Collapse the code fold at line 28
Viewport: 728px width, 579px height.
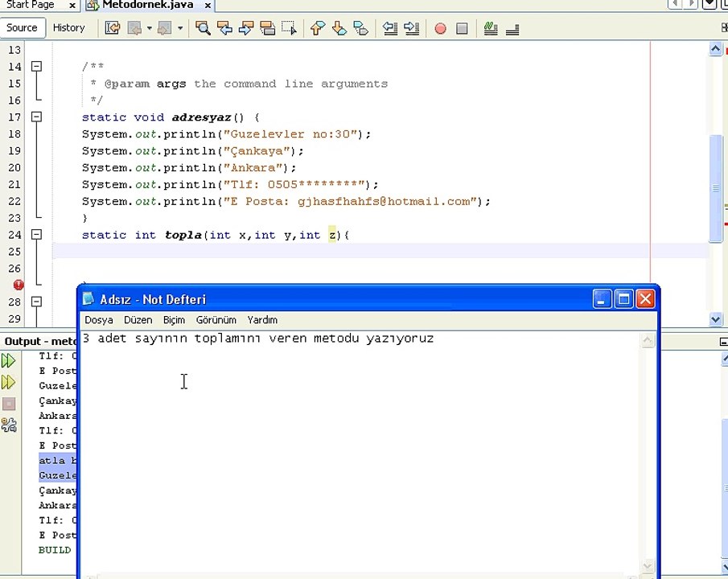click(x=36, y=302)
